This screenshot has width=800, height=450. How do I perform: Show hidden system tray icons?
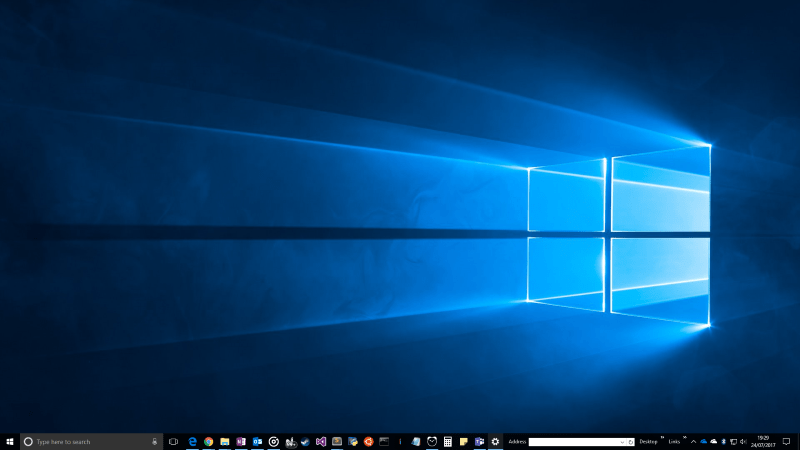tap(693, 441)
